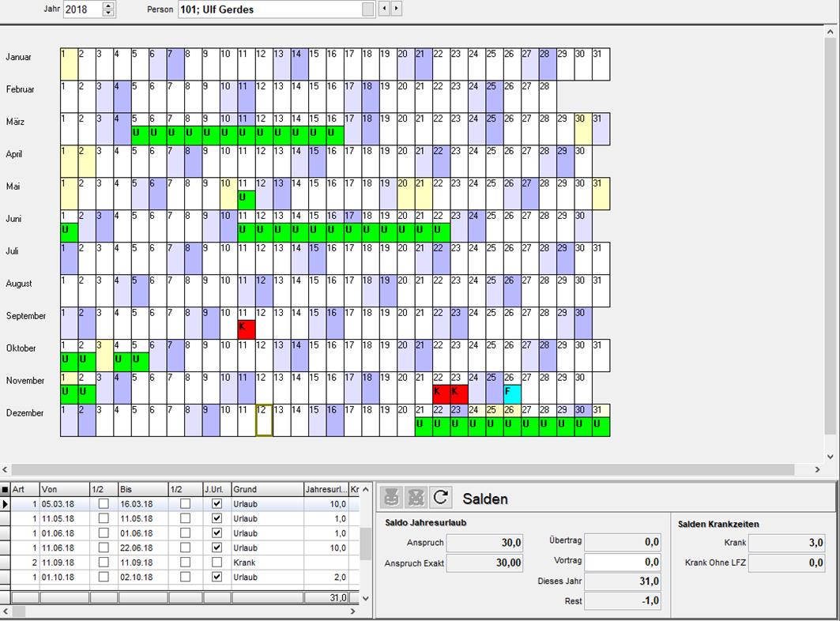The width and height of the screenshot is (840, 621).
Task: Click the first grayed icon in Salden toolbar
Action: pyautogui.click(x=391, y=497)
